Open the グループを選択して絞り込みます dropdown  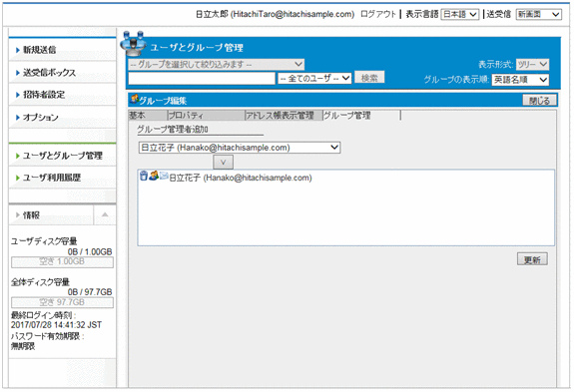[x=216, y=65]
